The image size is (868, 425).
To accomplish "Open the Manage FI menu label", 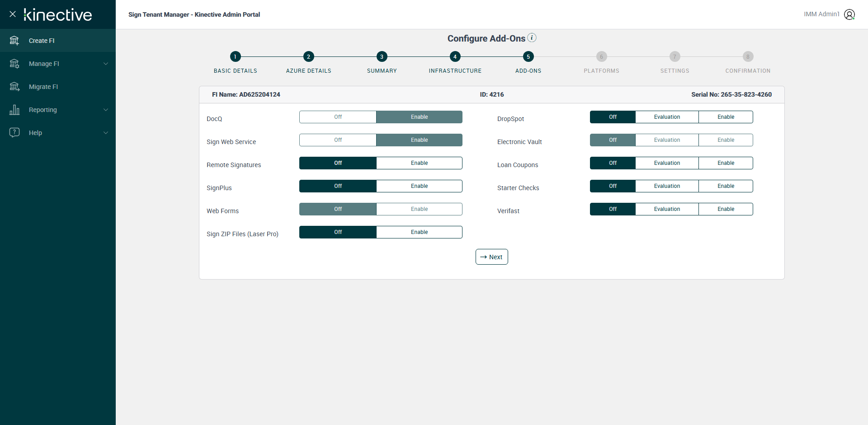I will (44, 64).
